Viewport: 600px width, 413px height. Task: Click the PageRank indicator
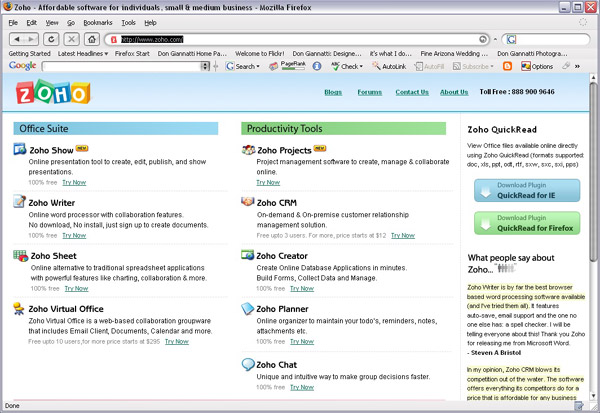tap(293, 66)
